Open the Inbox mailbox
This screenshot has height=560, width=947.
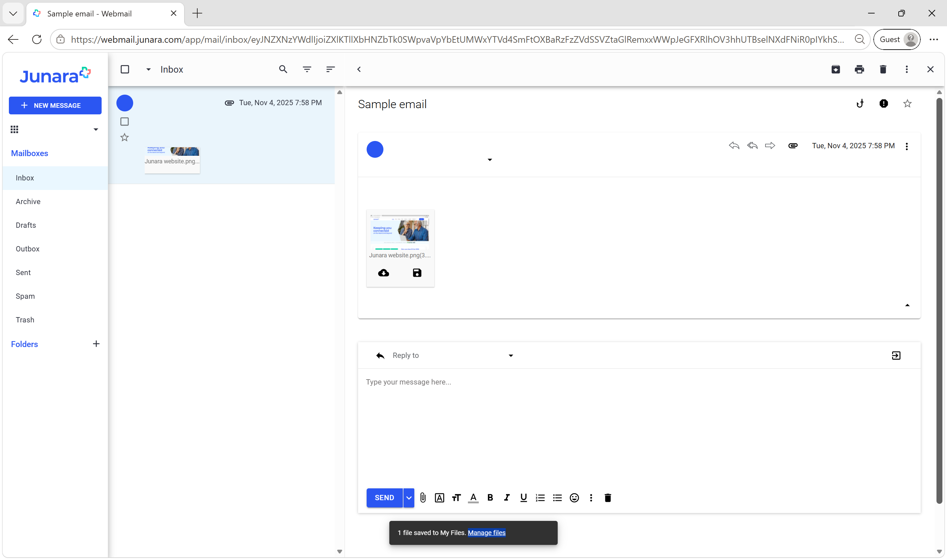pos(55,178)
